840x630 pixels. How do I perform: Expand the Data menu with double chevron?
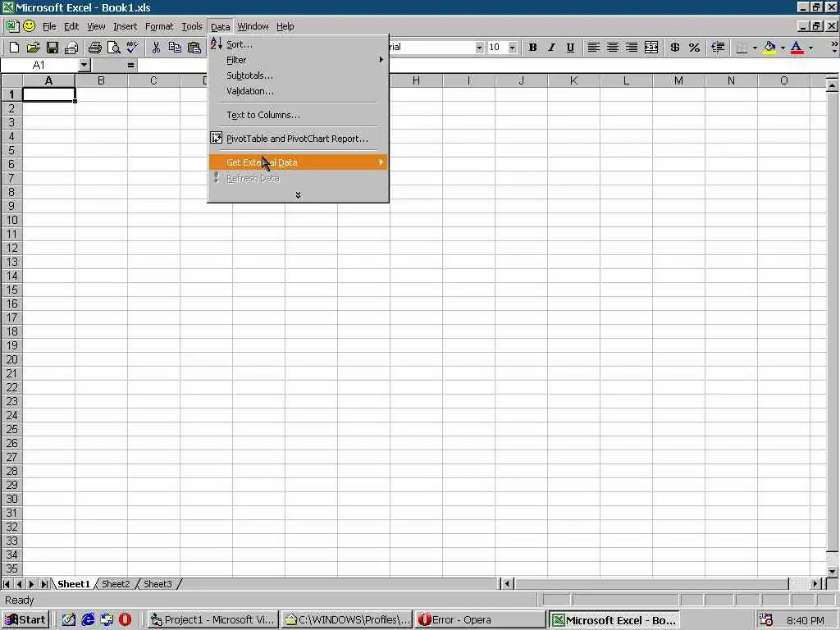click(298, 195)
